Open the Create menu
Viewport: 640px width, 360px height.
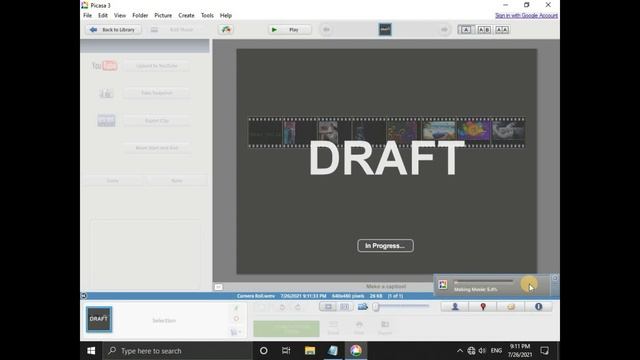point(186,16)
